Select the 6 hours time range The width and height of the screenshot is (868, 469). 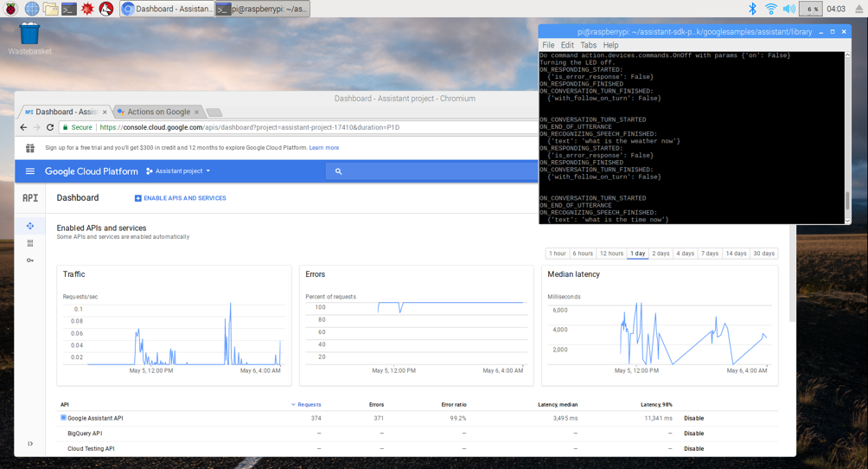pyautogui.click(x=583, y=254)
